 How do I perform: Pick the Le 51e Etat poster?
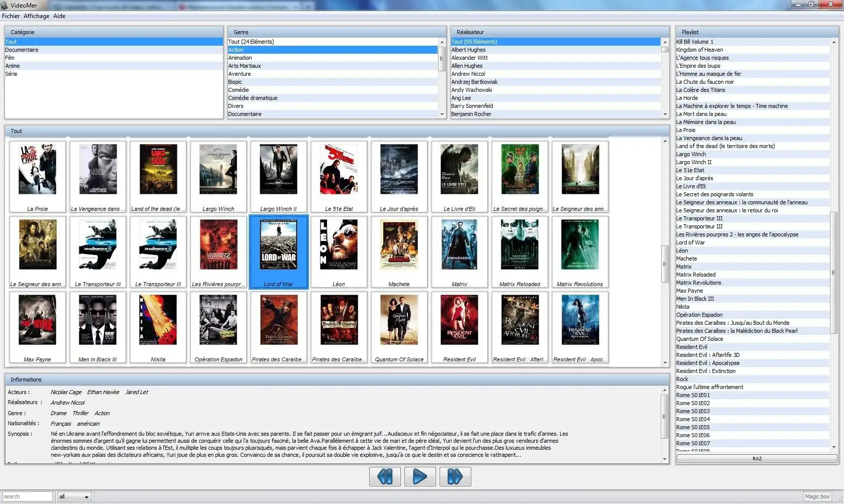(339, 170)
